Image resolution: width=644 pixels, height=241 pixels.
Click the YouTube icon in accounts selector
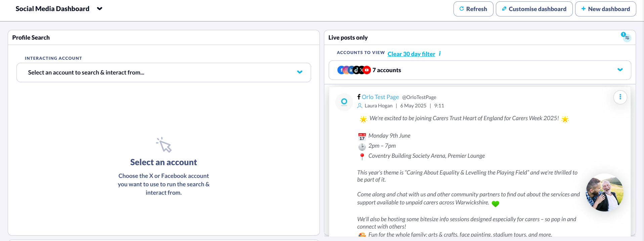(367, 70)
